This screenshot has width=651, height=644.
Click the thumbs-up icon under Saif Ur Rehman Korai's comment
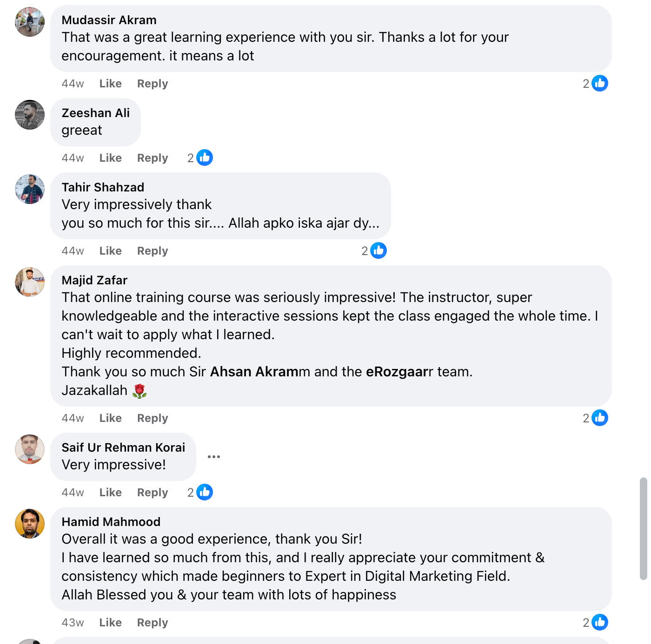tap(204, 492)
